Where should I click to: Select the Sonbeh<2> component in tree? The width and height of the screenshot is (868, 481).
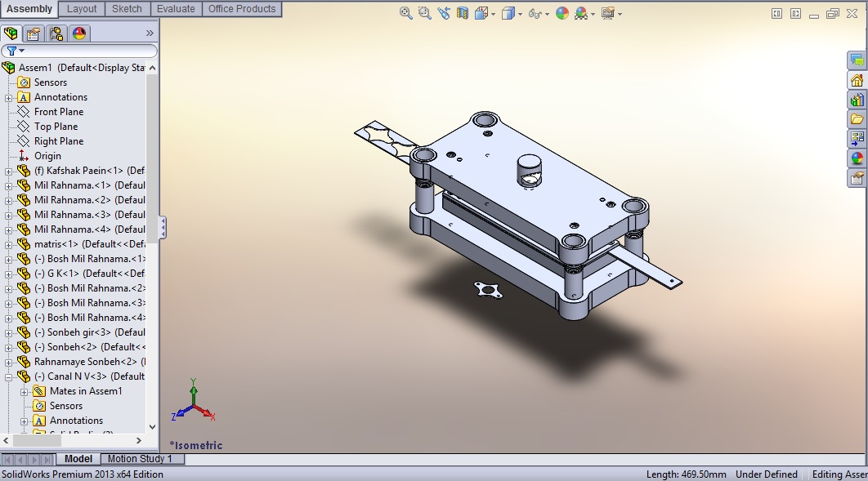point(90,347)
